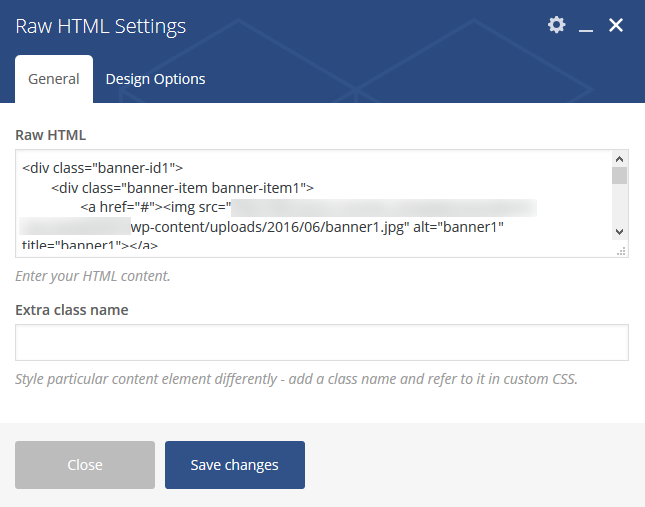The width and height of the screenshot is (645, 507).
Task: Click the Extra class name label
Action: click(x=72, y=310)
